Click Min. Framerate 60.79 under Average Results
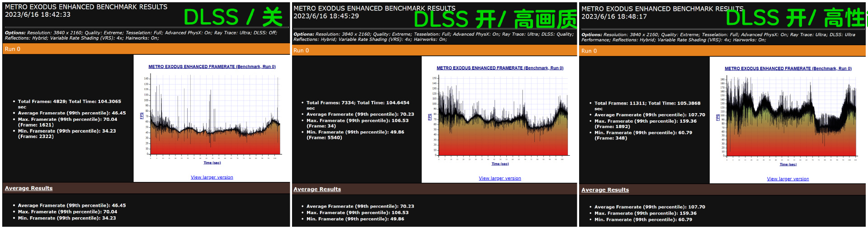The height and width of the screenshot is (229, 868). [643, 219]
